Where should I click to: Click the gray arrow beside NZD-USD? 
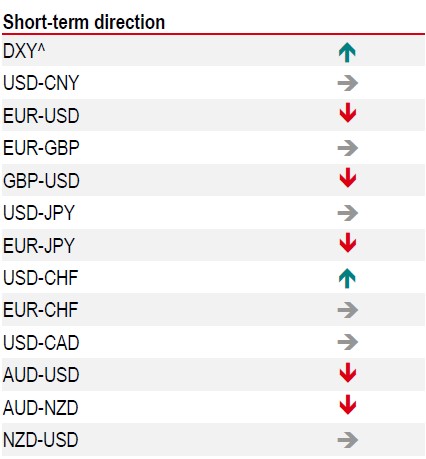point(348,440)
